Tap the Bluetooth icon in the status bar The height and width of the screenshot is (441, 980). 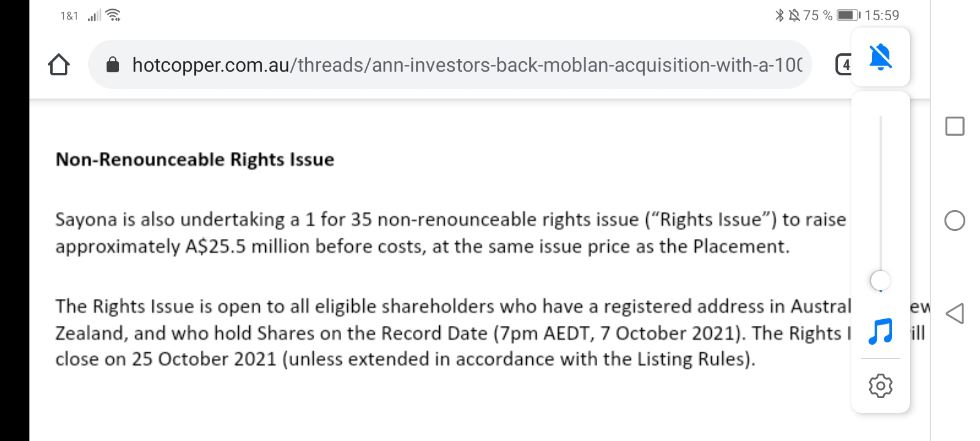779,15
